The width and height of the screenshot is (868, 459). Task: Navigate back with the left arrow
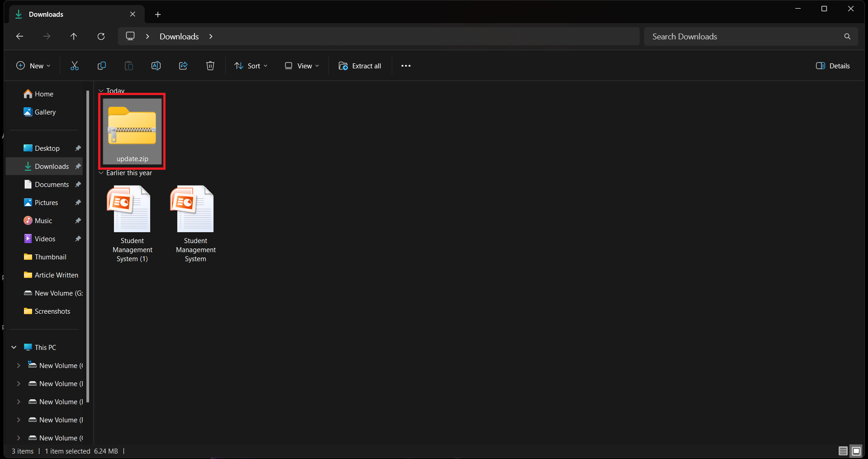(19, 37)
